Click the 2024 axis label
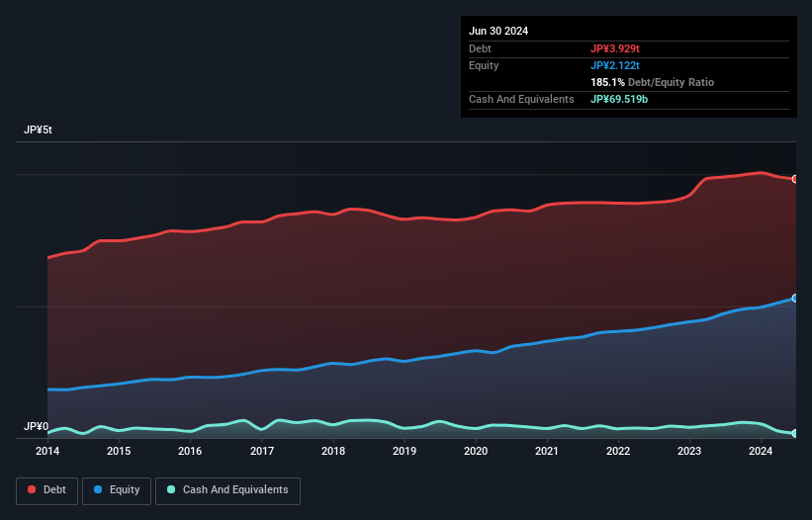 tap(761, 451)
